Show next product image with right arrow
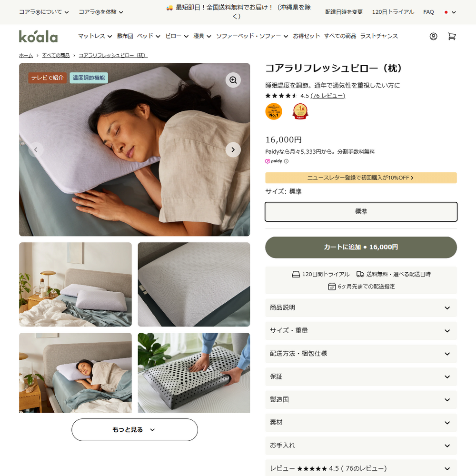This screenshot has height=476, width=476. click(233, 149)
